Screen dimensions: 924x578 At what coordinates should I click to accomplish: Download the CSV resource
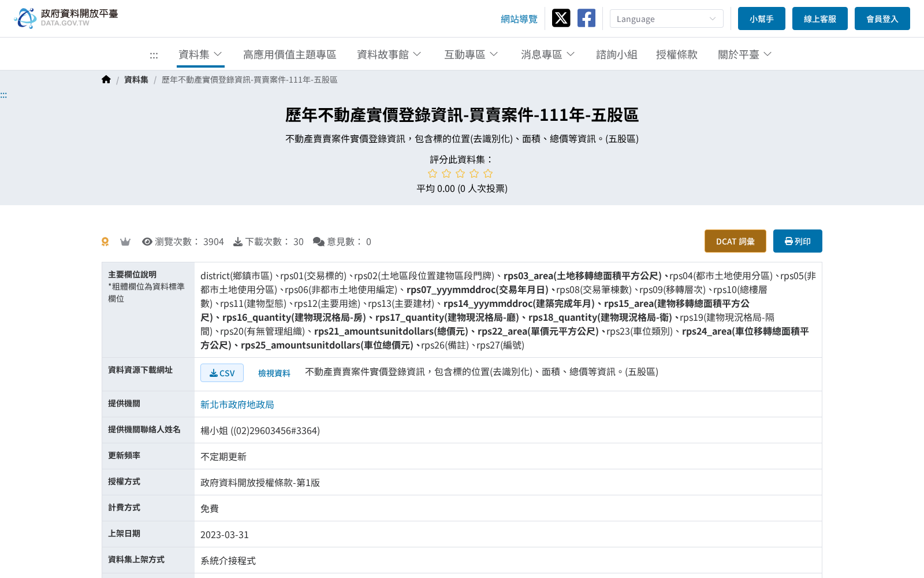click(222, 373)
